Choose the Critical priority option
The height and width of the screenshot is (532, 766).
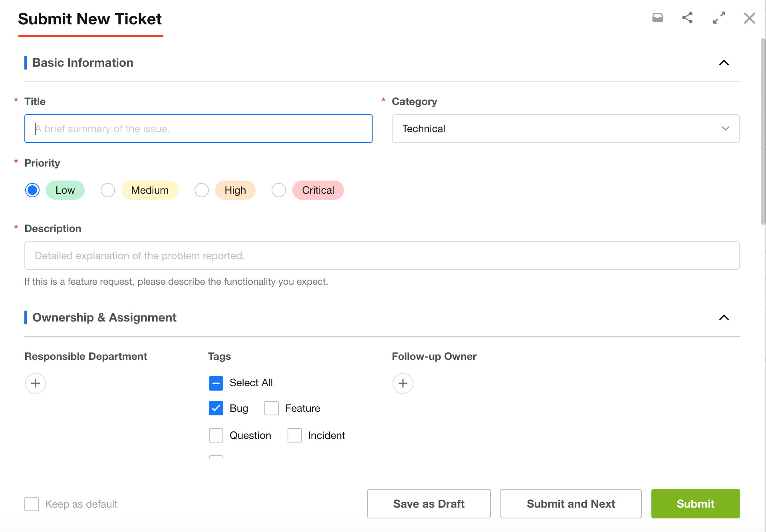tap(279, 190)
